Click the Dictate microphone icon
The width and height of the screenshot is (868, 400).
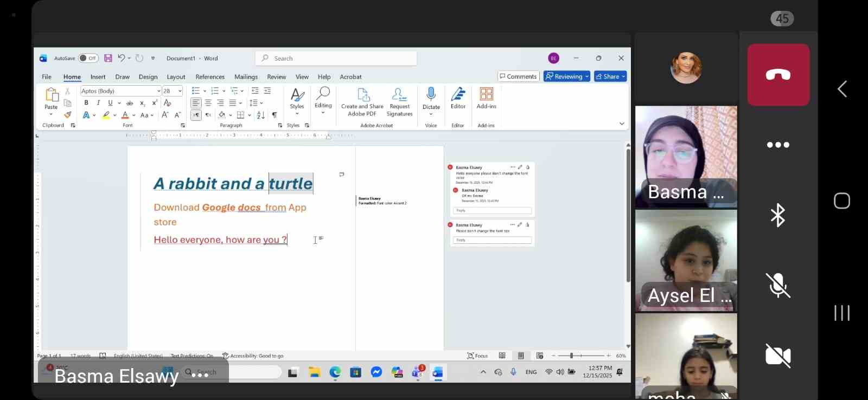(x=431, y=94)
